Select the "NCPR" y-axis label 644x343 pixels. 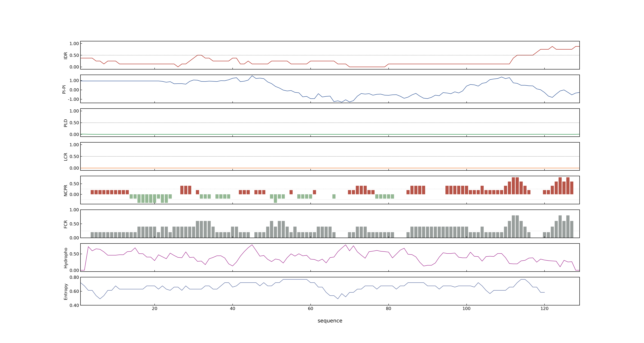(x=66, y=190)
